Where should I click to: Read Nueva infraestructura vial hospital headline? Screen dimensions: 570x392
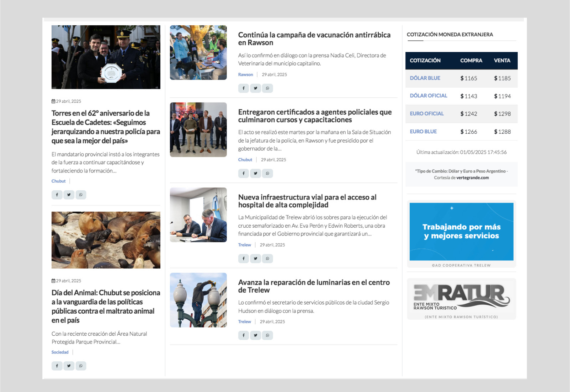pyautogui.click(x=307, y=201)
